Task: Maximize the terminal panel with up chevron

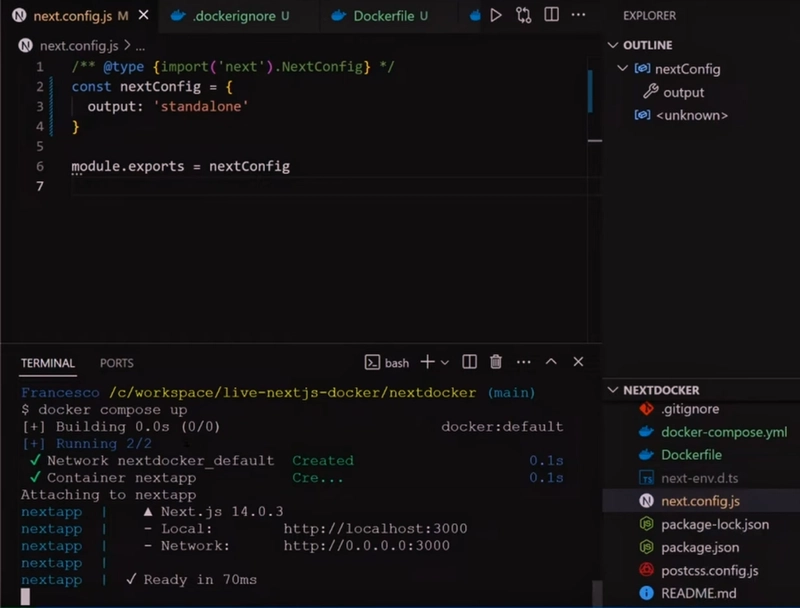Action: 551,362
